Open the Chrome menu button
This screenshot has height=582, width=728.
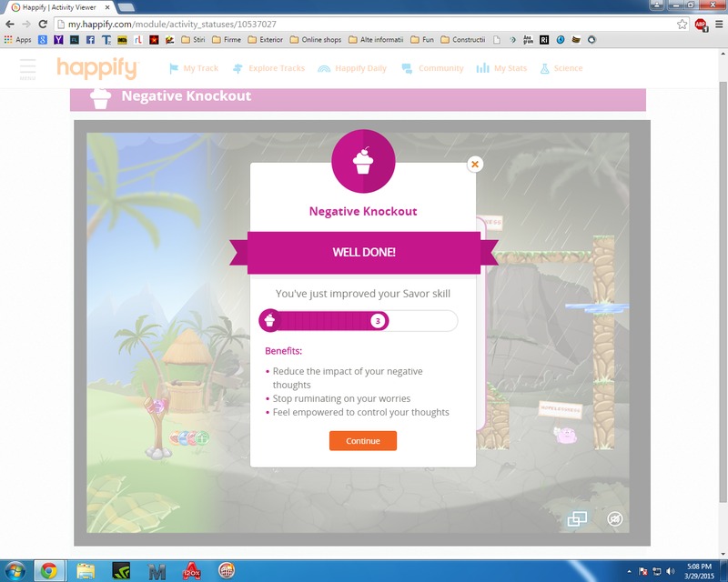pos(719,25)
